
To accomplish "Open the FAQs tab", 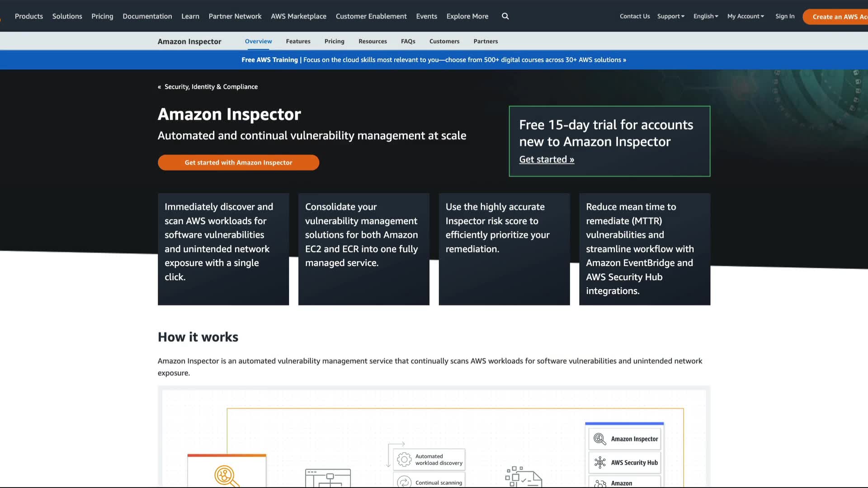I will tap(408, 41).
